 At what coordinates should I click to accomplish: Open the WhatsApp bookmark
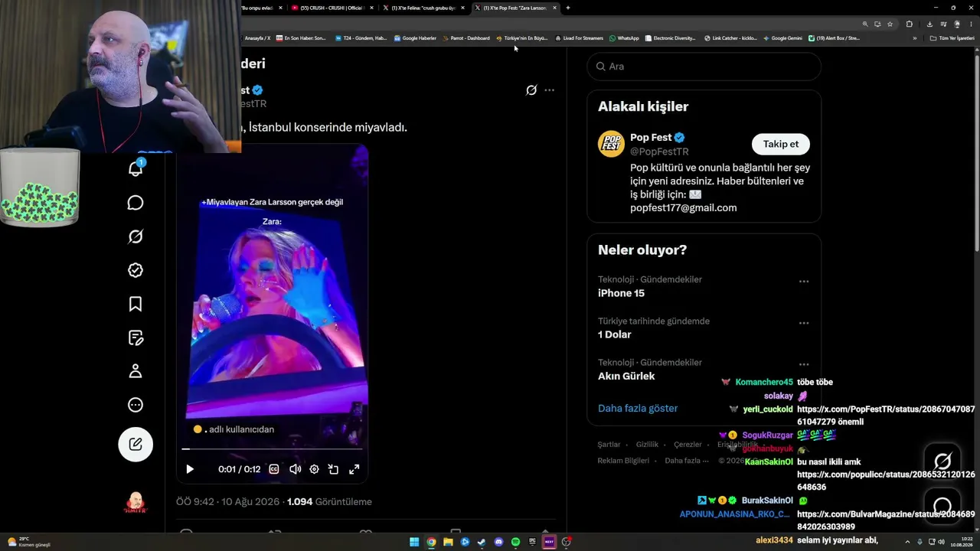click(624, 38)
